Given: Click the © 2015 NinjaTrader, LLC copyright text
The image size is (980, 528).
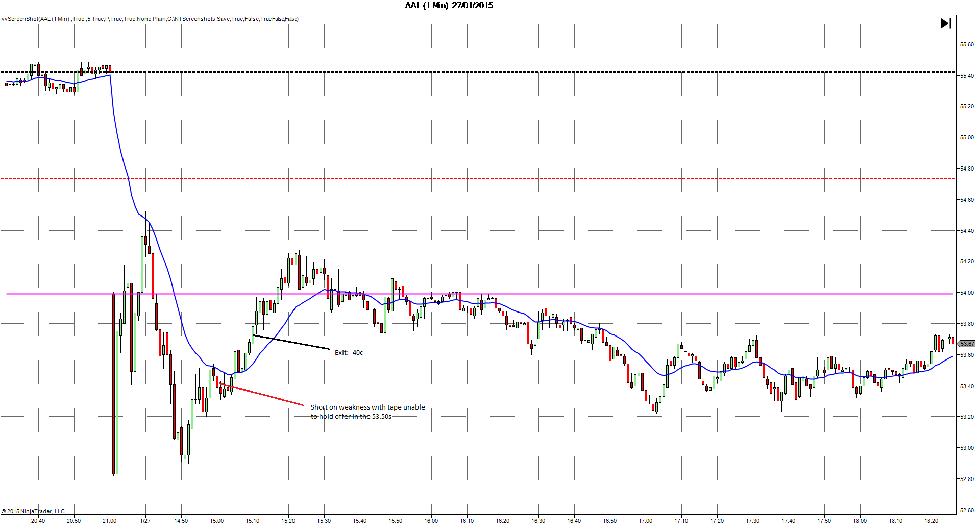Looking at the screenshot, I should 33,511.
